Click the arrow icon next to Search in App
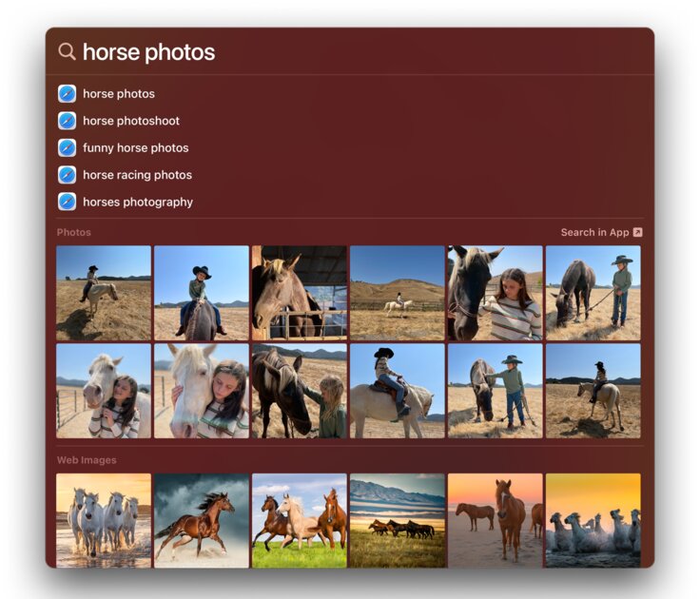The image size is (700, 599). tap(638, 232)
